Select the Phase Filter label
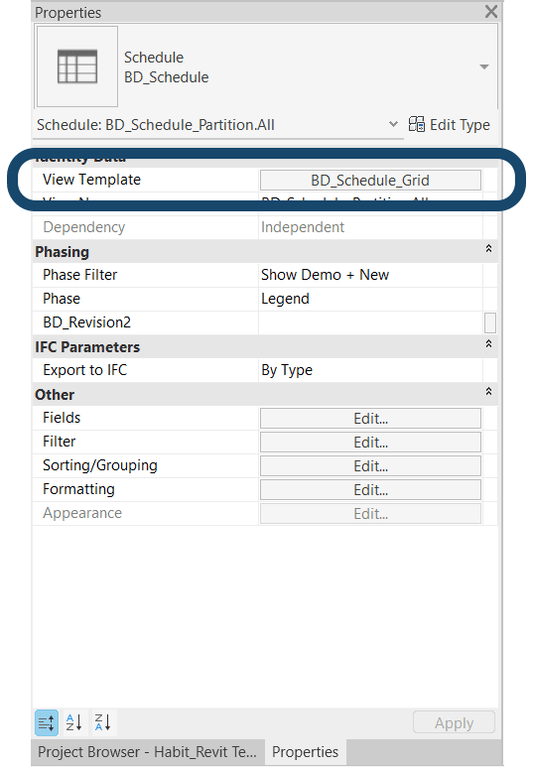The height and width of the screenshot is (767, 533). (x=80, y=275)
